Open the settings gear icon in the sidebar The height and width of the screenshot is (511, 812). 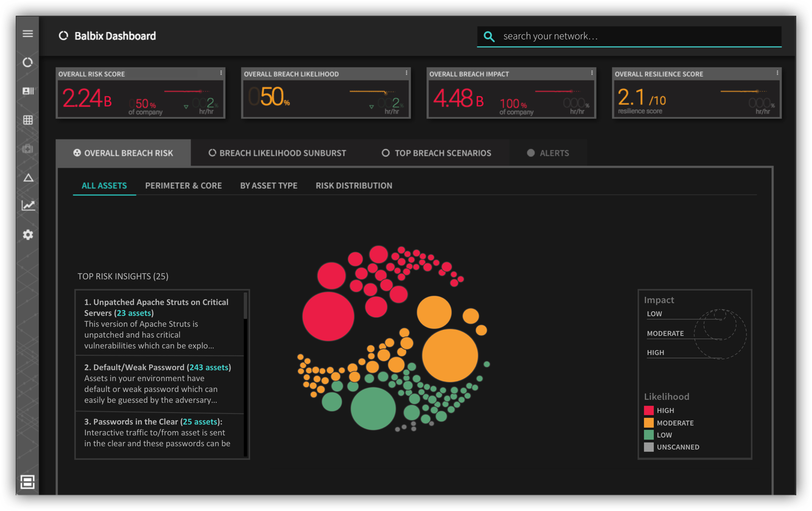(28, 235)
